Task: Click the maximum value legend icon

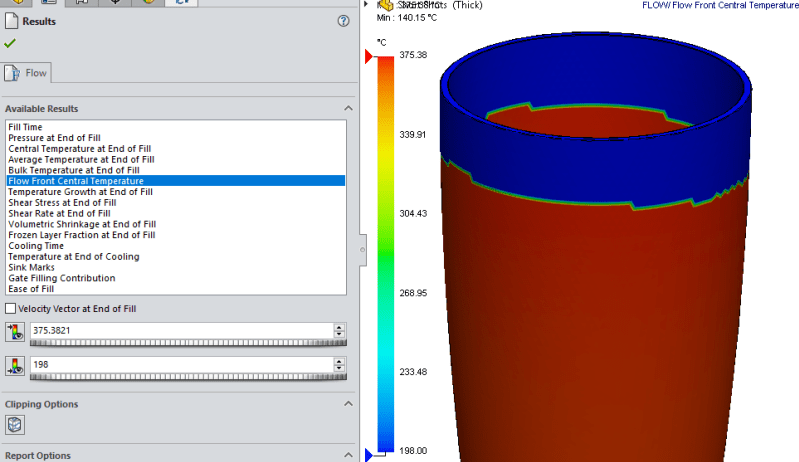Action: pos(15,332)
